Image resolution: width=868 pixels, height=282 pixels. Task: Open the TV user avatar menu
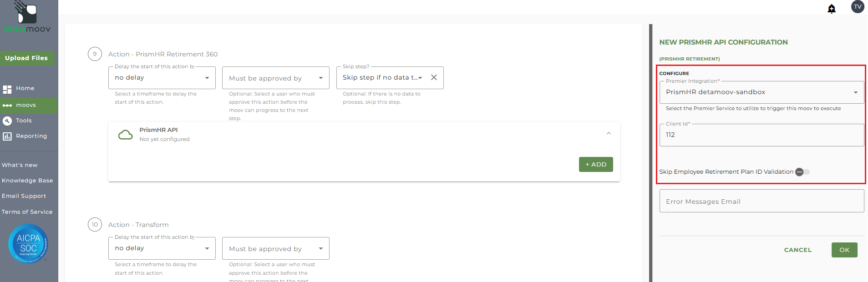[x=858, y=7]
